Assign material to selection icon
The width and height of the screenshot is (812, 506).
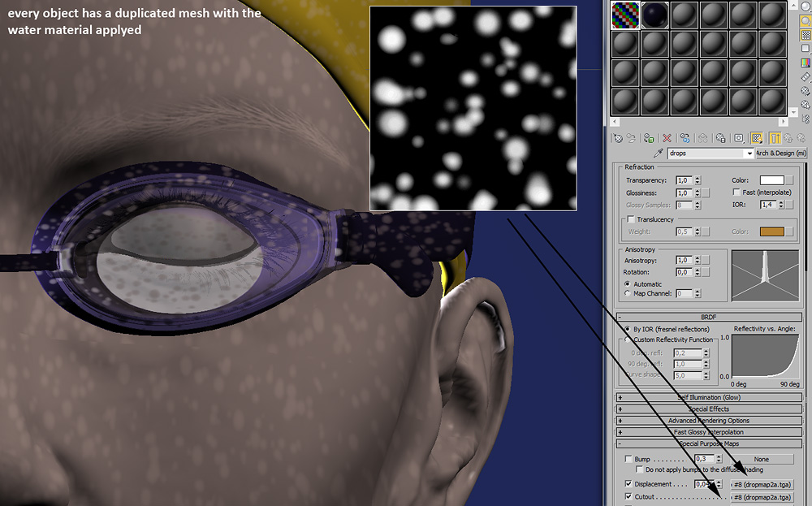[x=649, y=138]
